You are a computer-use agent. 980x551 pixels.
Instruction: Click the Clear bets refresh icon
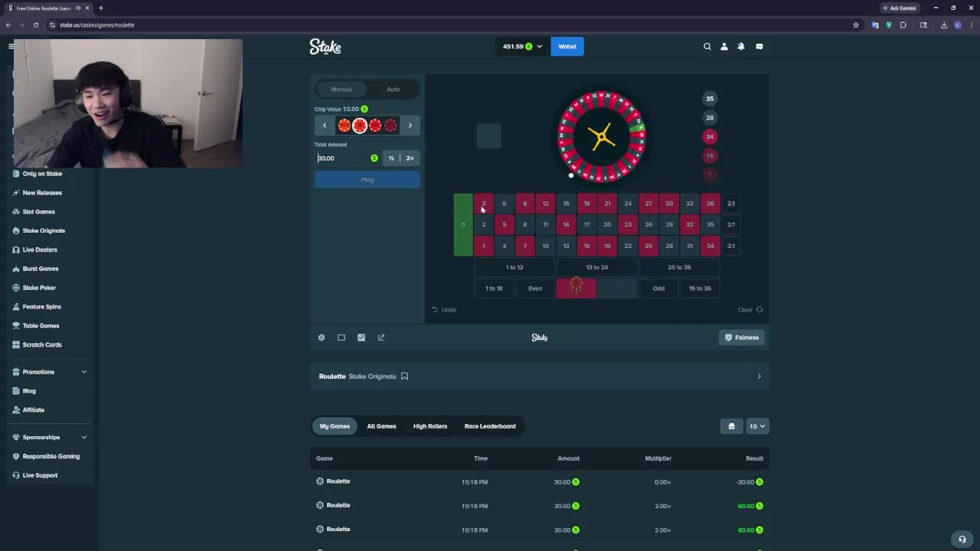(x=759, y=310)
